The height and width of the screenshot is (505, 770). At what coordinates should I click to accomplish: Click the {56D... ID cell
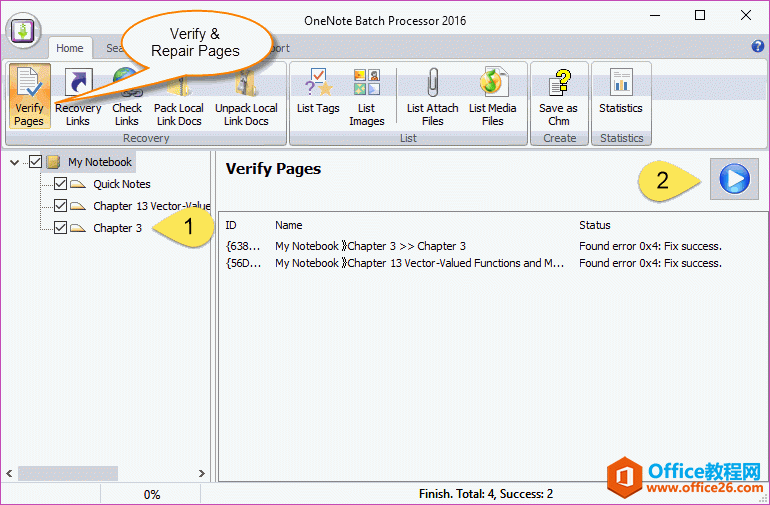[243, 263]
